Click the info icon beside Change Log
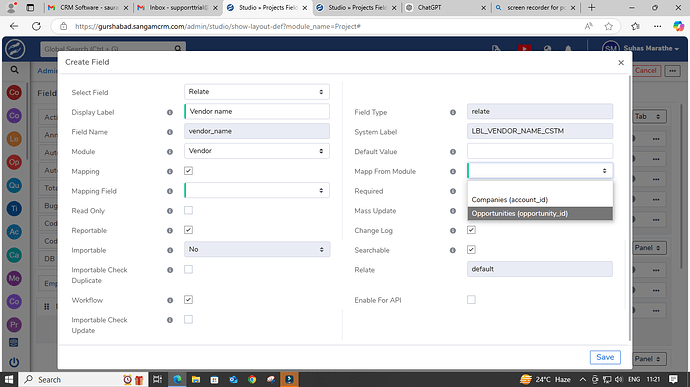The image size is (690, 387). (453, 231)
